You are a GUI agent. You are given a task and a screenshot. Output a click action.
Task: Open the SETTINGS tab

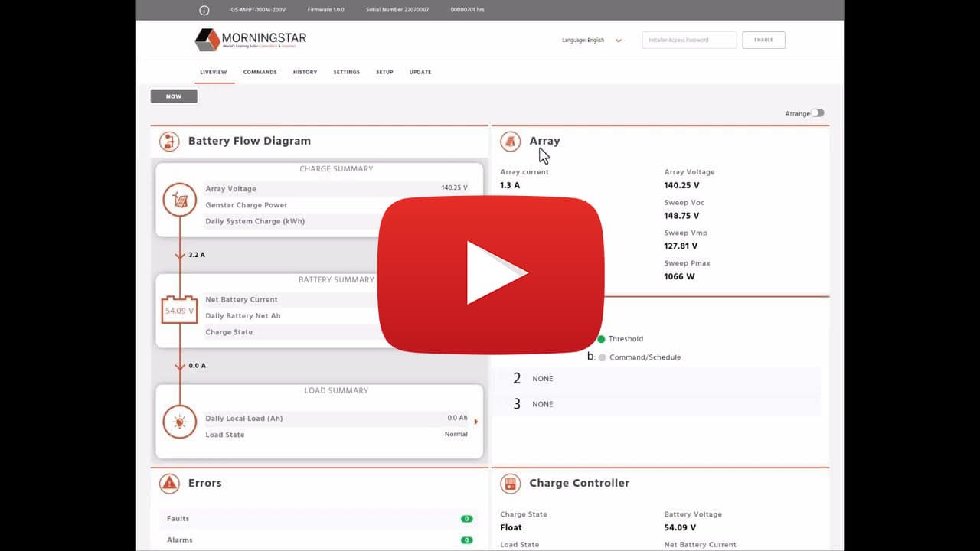(347, 72)
